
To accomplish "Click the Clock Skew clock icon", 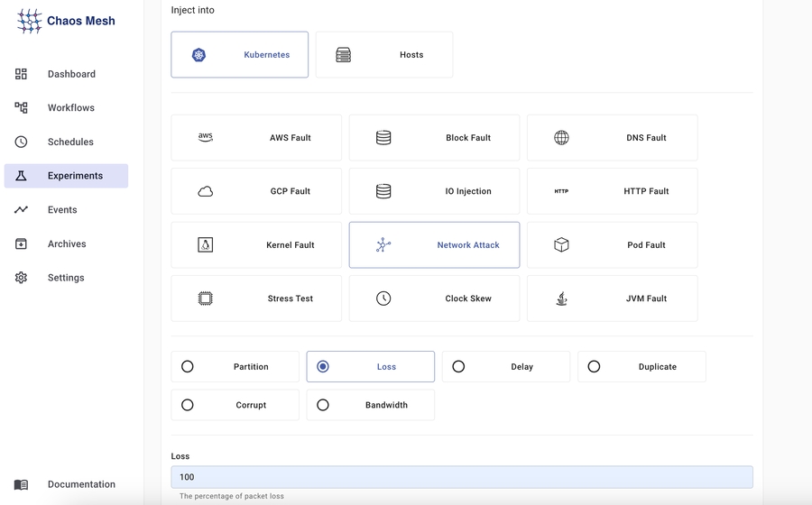I will (383, 298).
